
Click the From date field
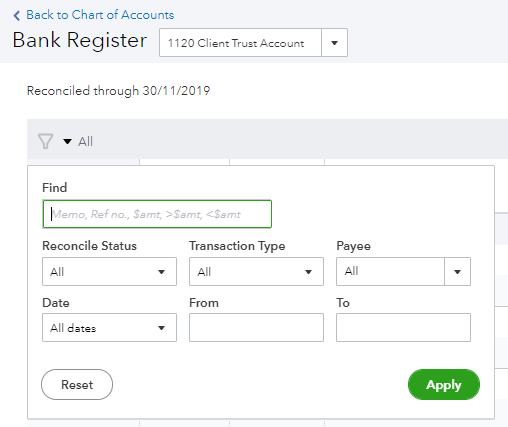256,328
